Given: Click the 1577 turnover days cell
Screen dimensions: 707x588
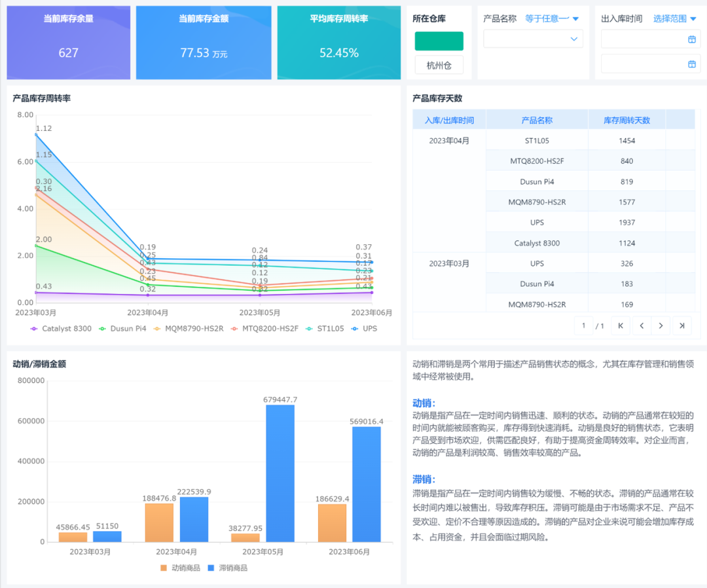Looking at the screenshot, I should 626,202.
